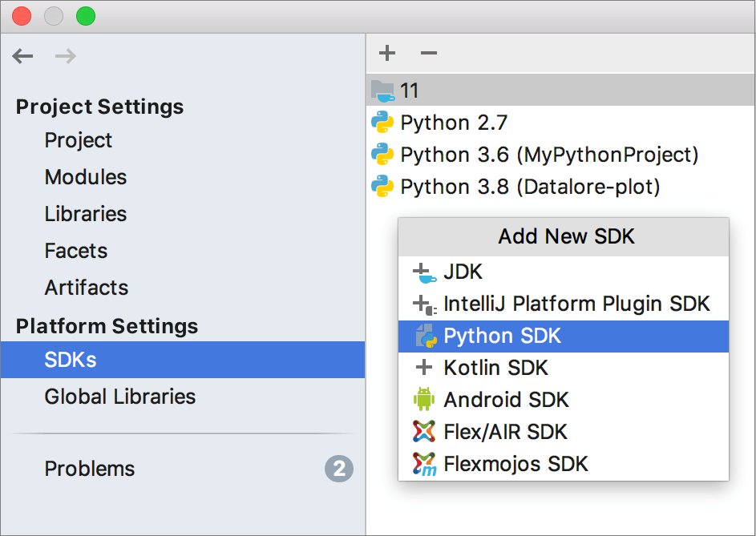Click the forward navigation arrow
The width and height of the screenshot is (756, 536).
point(64,56)
